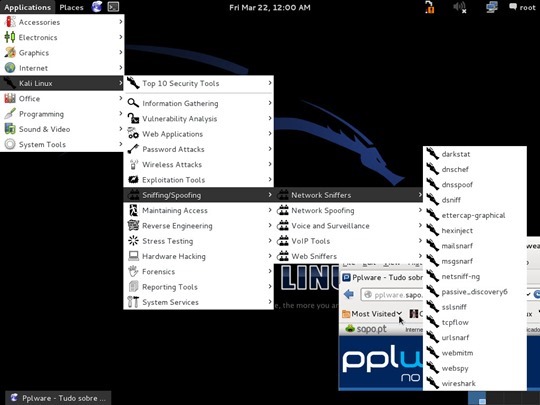The image size is (540, 405).
Task: Click the Exploitation Tools icon
Action: pos(133,180)
